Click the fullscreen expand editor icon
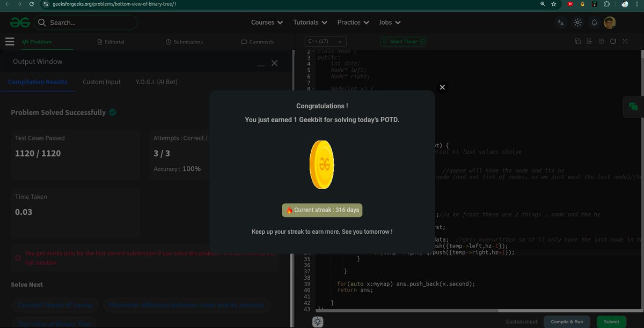 tap(625, 41)
